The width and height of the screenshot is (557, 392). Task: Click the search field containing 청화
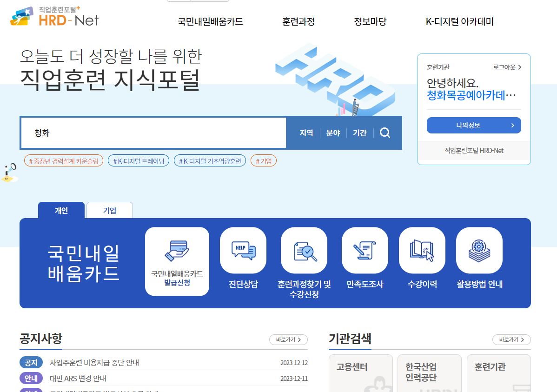tap(153, 133)
